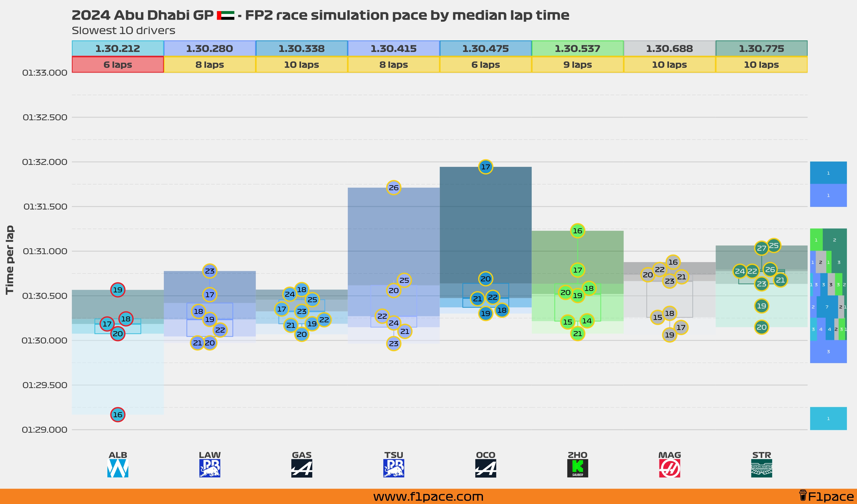Image resolution: width=857 pixels, height=504 pixels.
Task: Click the 1.30.475 median time header
Action: point(486,49)
